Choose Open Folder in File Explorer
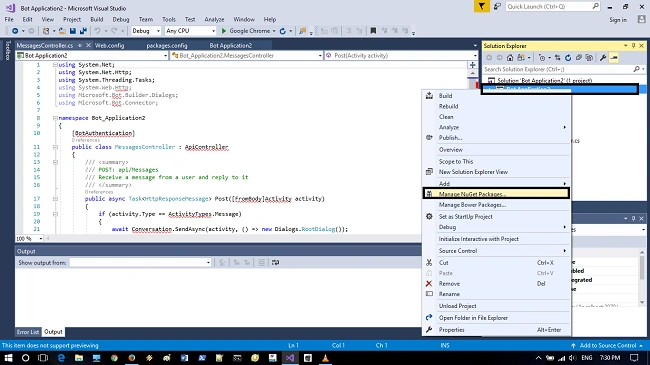The height and width of the screenshot is (365, 650). point(496,318)
